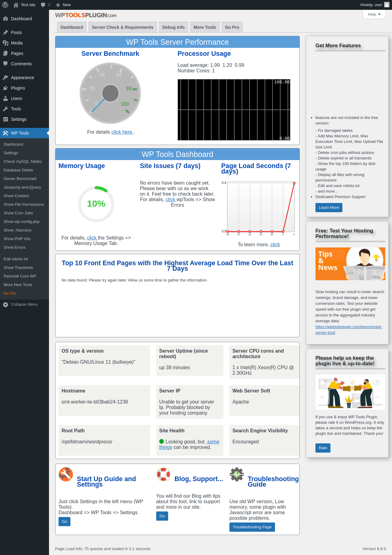The image size is (392, 555).
Task: Open Settings under WP Tools submenu
Action: [24, 153]
